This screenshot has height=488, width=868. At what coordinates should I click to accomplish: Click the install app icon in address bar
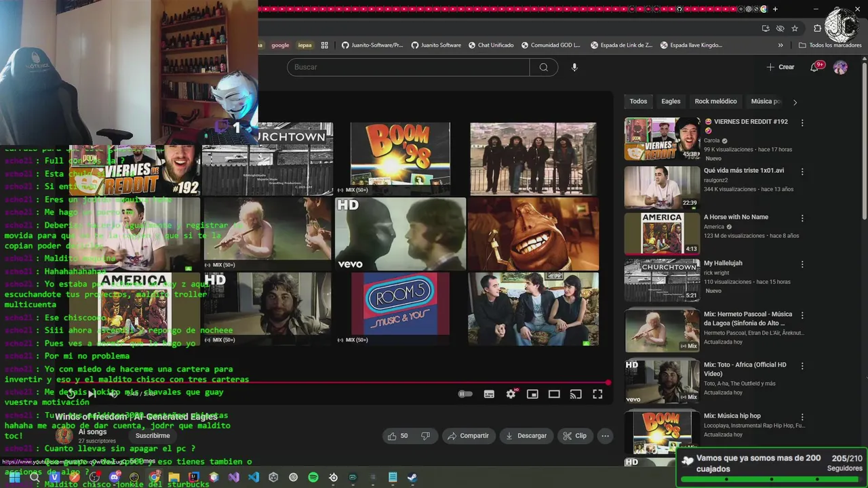766,28
